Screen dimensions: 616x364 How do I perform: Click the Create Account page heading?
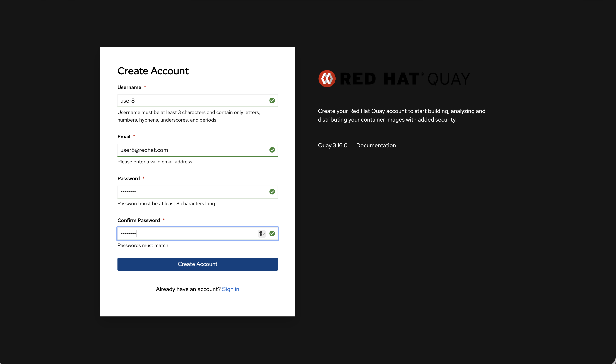(x=153, y=71)
